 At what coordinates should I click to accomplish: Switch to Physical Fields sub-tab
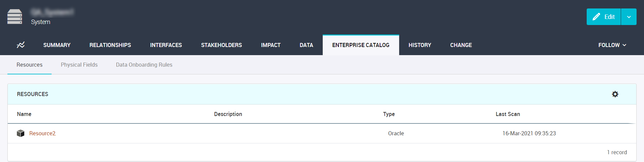click(x=79, y=65)
